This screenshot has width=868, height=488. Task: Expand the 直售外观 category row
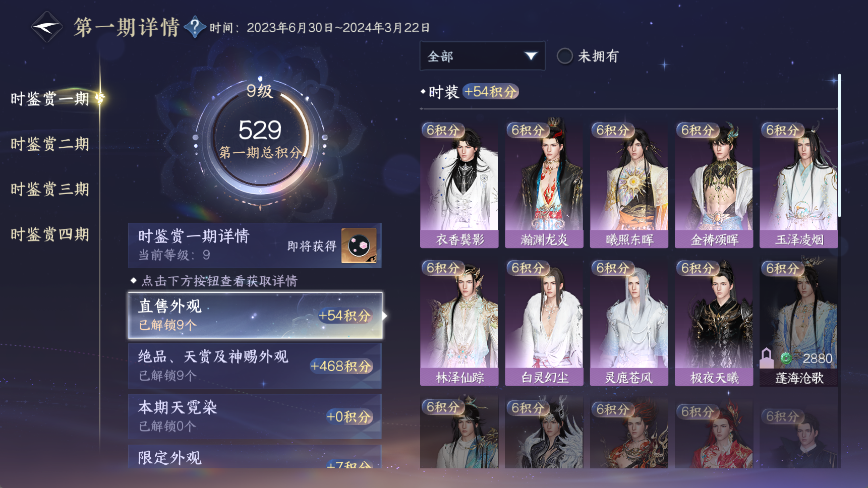coord(255,316)
